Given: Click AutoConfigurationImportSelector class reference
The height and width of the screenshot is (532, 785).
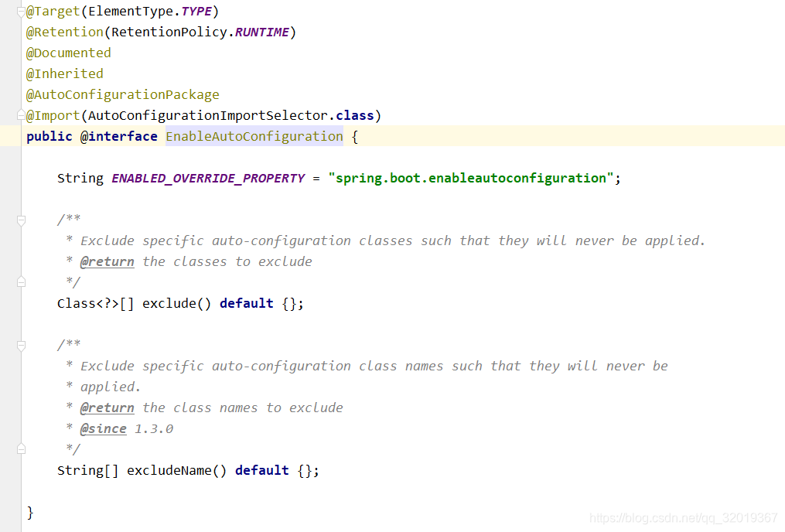Looking at the screenshot, I should (x=208, y=116).
